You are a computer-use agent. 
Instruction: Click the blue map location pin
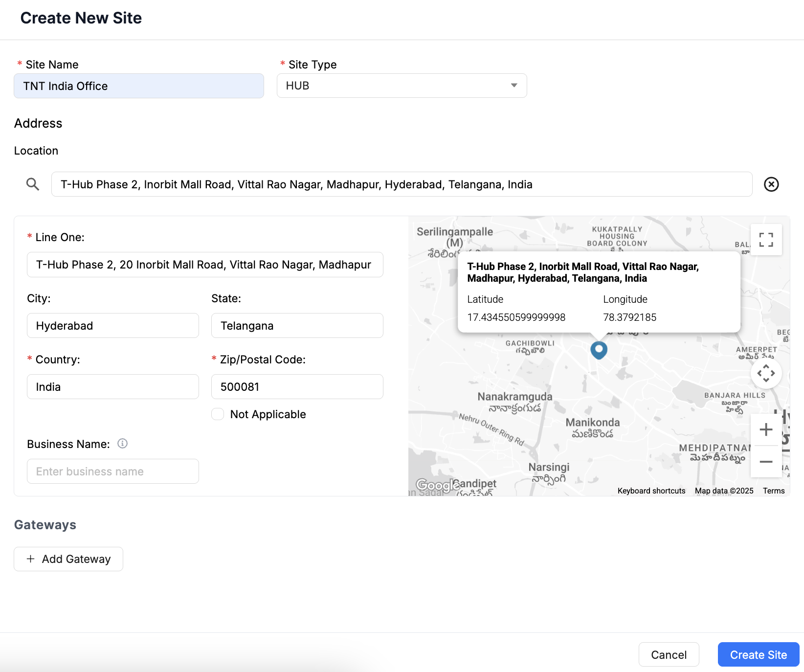(599, 350)
